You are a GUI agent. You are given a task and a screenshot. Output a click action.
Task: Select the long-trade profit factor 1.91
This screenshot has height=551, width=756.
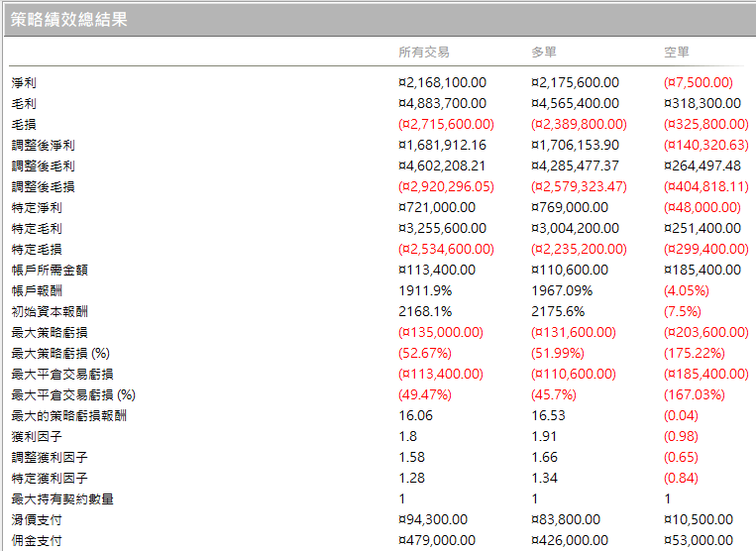(x=546, y=437)
